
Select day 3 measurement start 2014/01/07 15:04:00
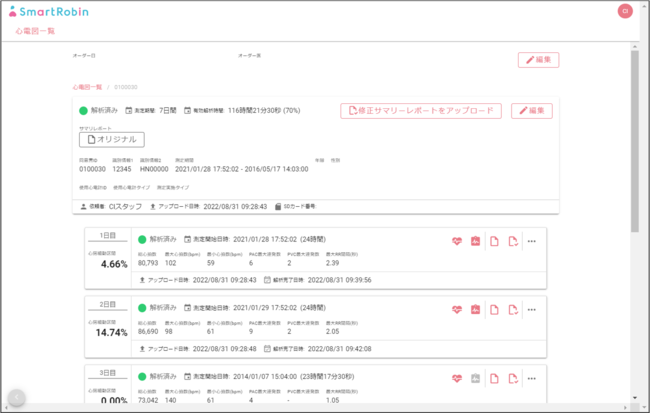point(265,377)
